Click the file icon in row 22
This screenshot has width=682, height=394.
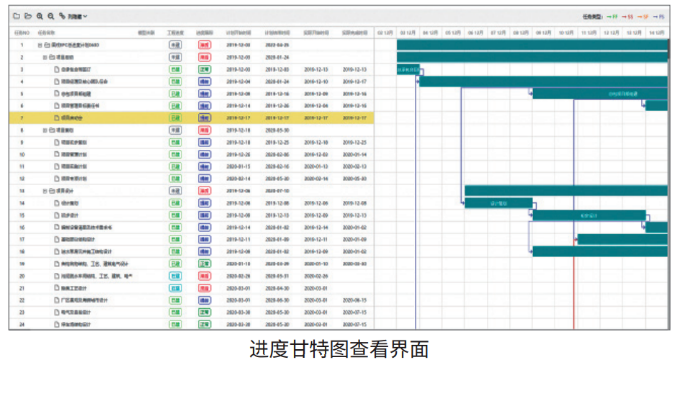[x=57, y=300]
